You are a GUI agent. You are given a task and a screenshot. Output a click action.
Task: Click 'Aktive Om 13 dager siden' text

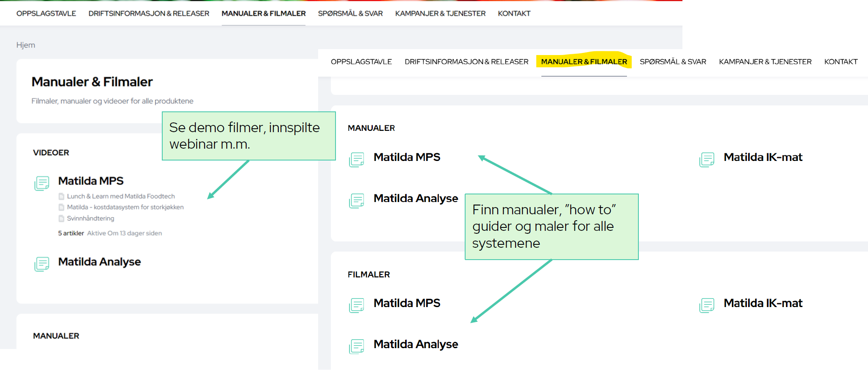(125, 233)
